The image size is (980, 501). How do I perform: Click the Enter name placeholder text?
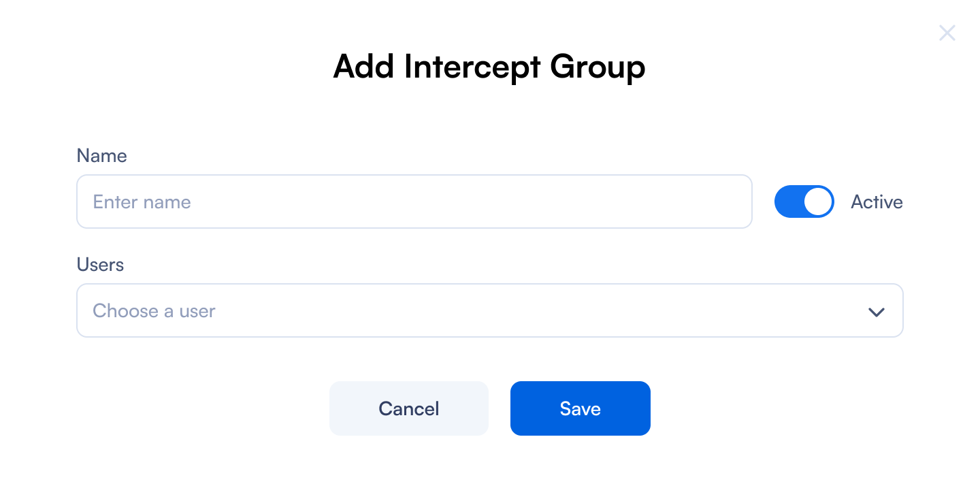point(142,202)
